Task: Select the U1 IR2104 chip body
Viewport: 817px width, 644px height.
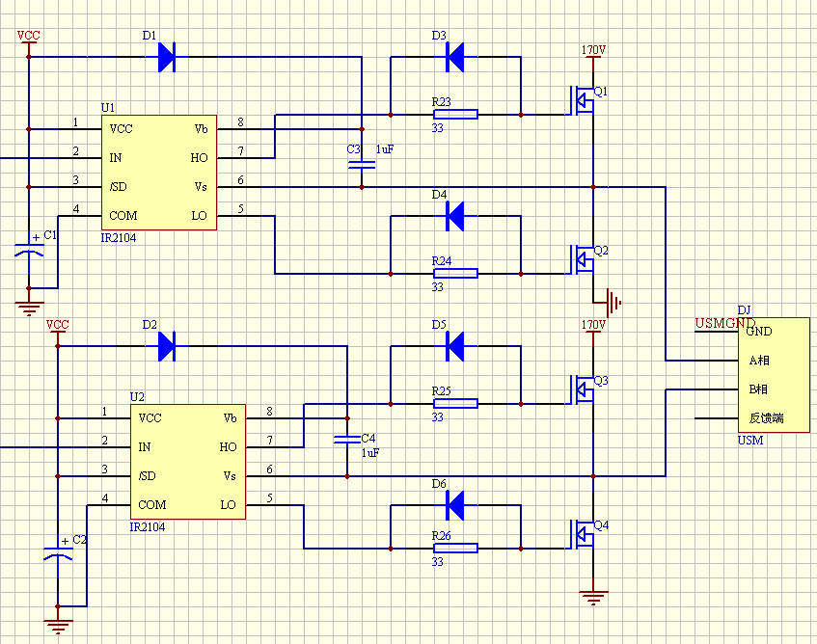Action: (x=159, y=173)
